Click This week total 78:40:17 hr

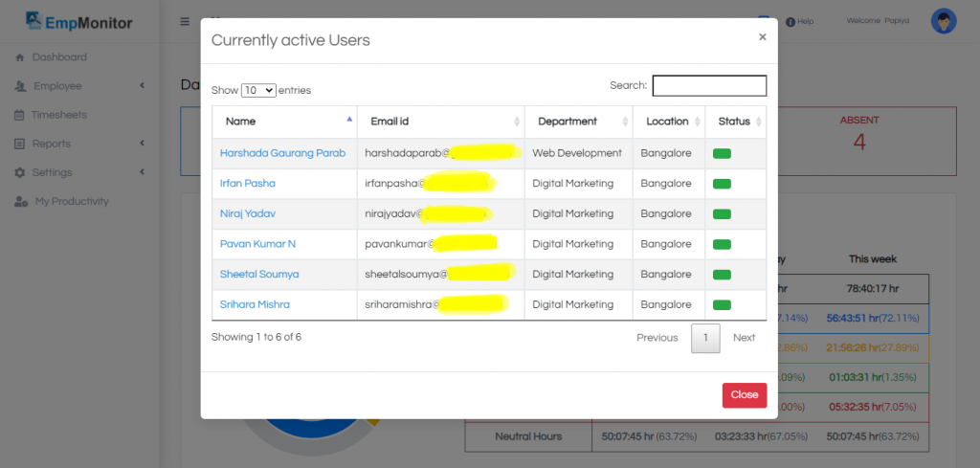click(x=873, y=289)
